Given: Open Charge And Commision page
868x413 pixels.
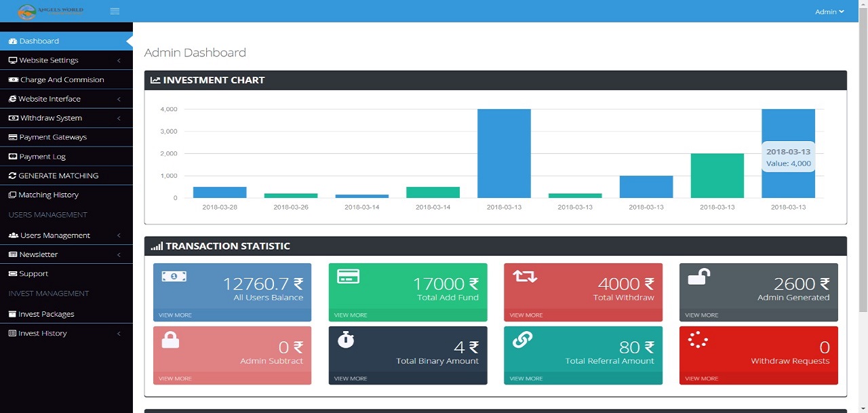Looking at the screenshot, I should 62,80.
